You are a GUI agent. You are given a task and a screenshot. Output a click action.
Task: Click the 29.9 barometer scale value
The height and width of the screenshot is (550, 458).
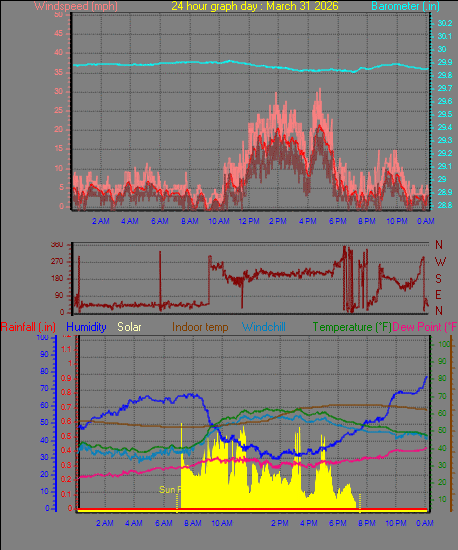(445, 62)
